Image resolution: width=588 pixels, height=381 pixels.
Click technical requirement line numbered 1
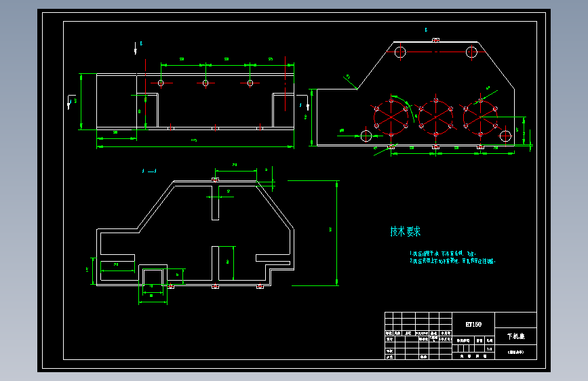pos(442,254)
